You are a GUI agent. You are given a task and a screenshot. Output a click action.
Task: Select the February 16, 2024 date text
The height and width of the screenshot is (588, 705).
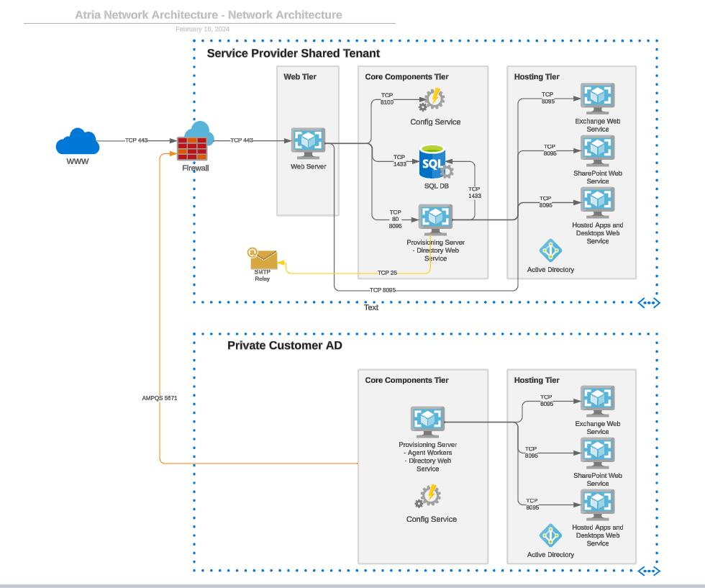point(202,30)
